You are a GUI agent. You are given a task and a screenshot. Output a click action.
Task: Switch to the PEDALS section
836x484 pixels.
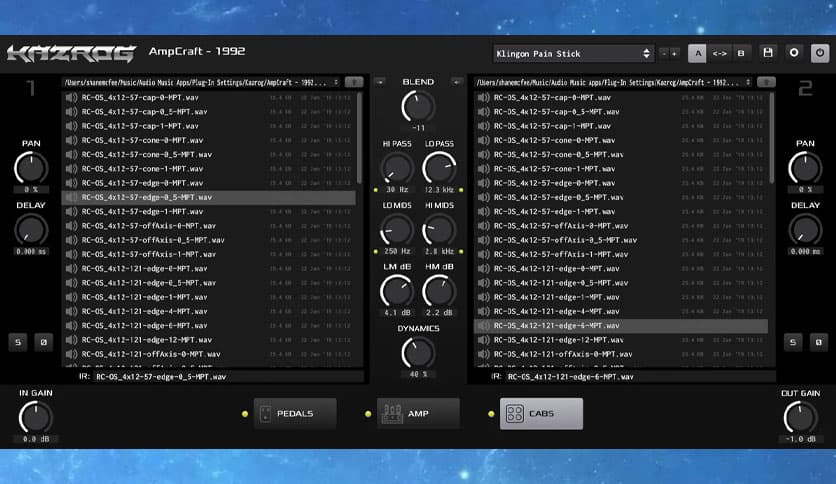[295, 413]
